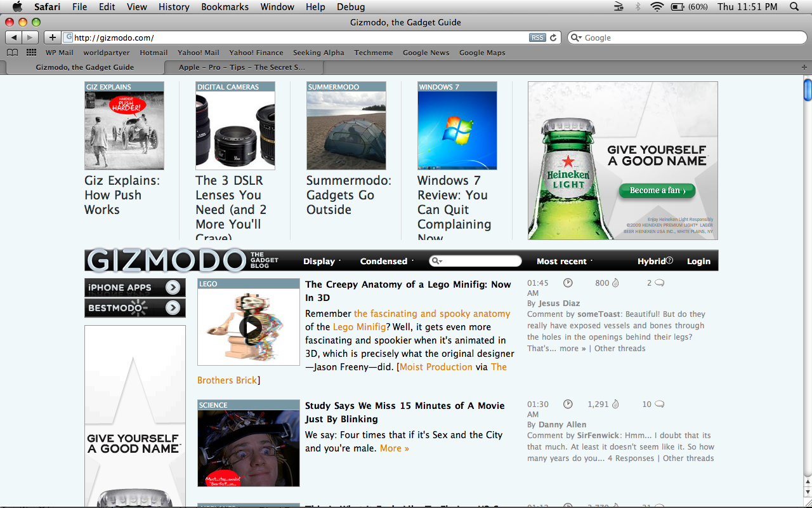Open the Moist Production link
Viewport: 812px width, 508px height.
(x=436, y=367)
